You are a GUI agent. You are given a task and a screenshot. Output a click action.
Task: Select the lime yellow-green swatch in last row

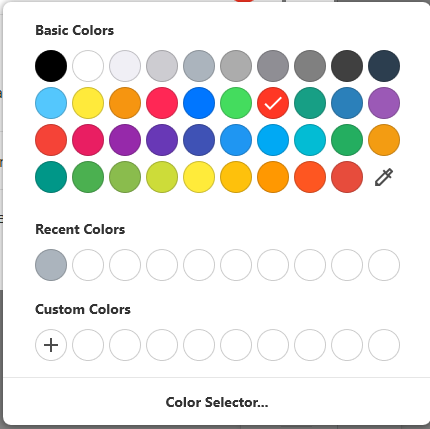[162, 177]
